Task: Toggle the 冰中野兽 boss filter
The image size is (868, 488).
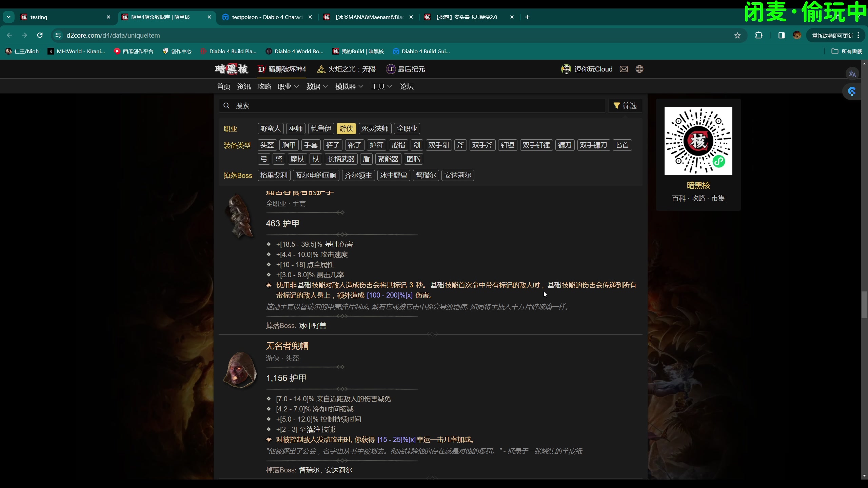Action: 394,175
